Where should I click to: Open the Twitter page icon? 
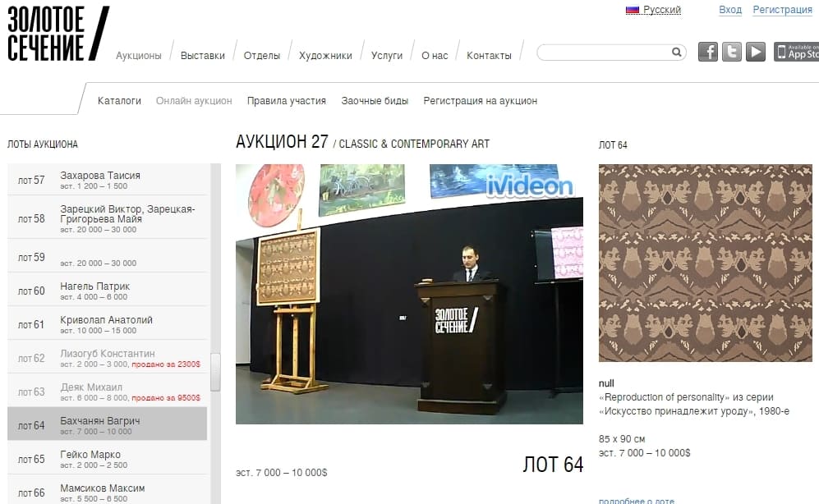tap(732, 52)
